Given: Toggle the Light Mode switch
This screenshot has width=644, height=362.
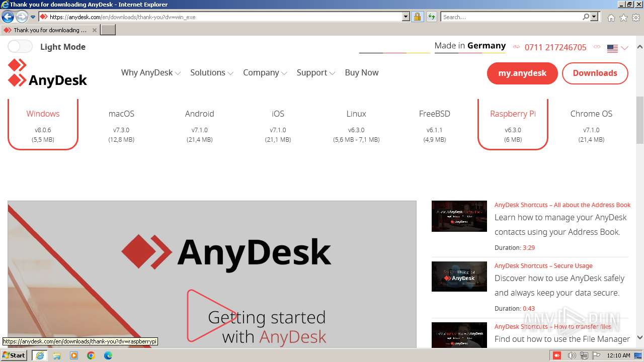Looking at the screenshot, I should [x=20, y=47].
